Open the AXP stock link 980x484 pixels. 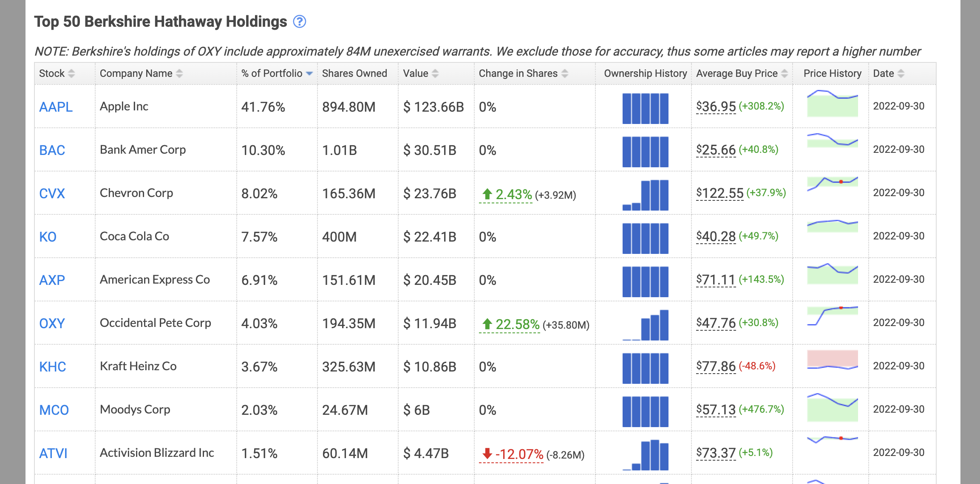point(52,280)
